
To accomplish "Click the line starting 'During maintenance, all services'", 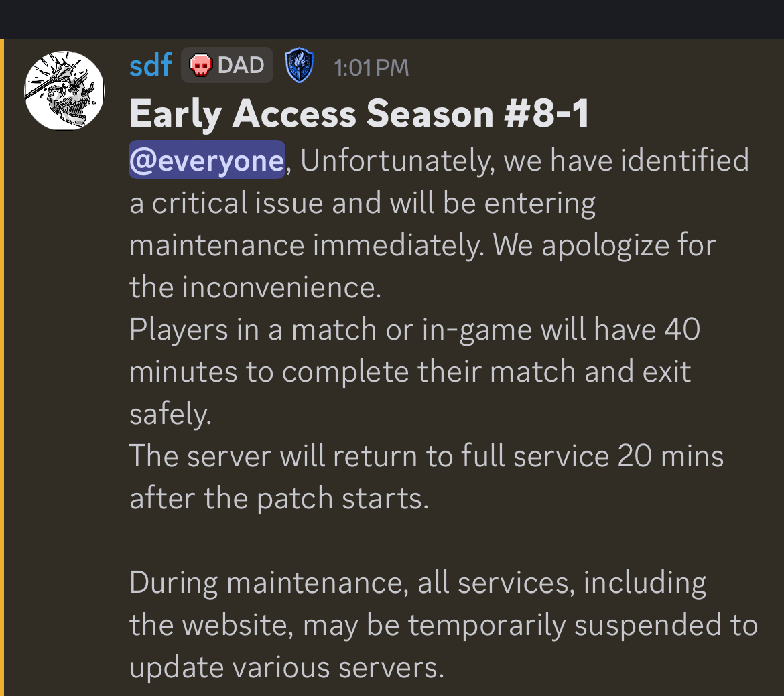I will pos(417,583).
